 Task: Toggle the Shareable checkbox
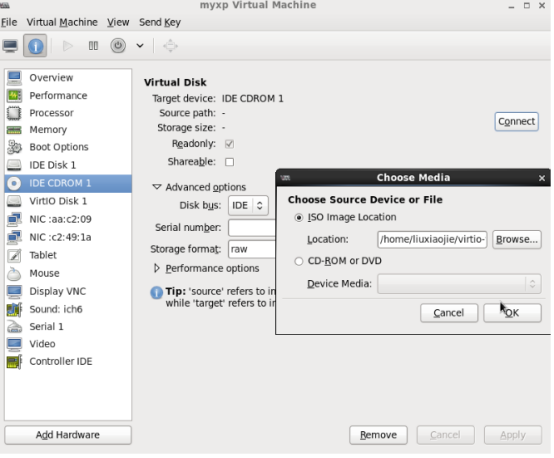point(230,162)
